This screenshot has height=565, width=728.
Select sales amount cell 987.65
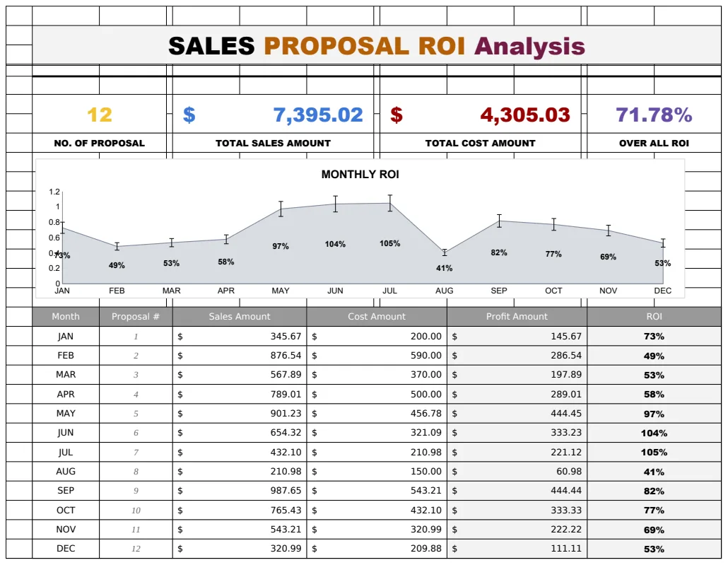pos(240,491)
